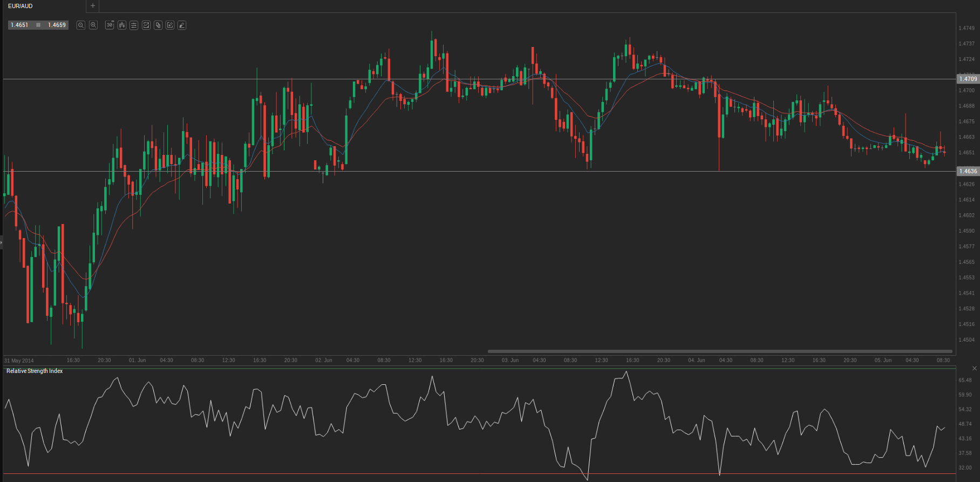Image resolution: width=980 pixels, height=482 pixels.
Task: Click the 1.4709 horizontal line price label
Action: [968, 79]
